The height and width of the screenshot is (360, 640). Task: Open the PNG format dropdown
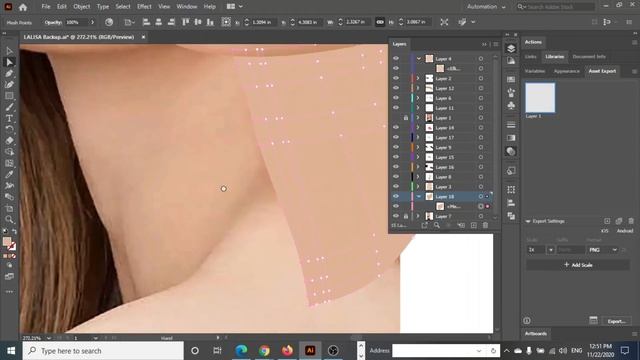[603, 250]
